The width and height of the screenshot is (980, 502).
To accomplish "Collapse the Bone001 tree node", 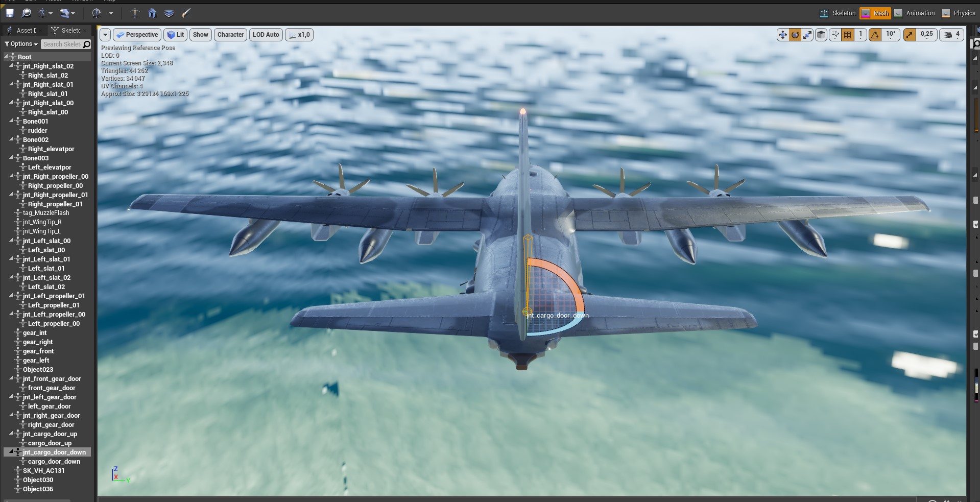I will click(x=11, y=121).
